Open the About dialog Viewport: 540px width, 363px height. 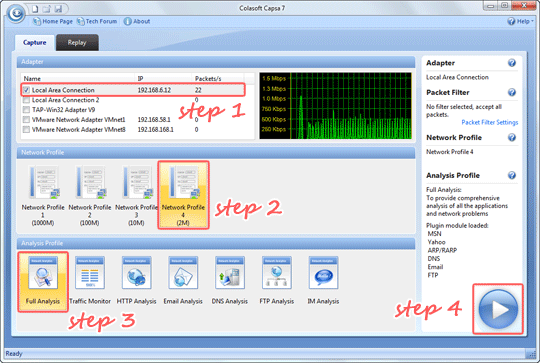(137, 21)
